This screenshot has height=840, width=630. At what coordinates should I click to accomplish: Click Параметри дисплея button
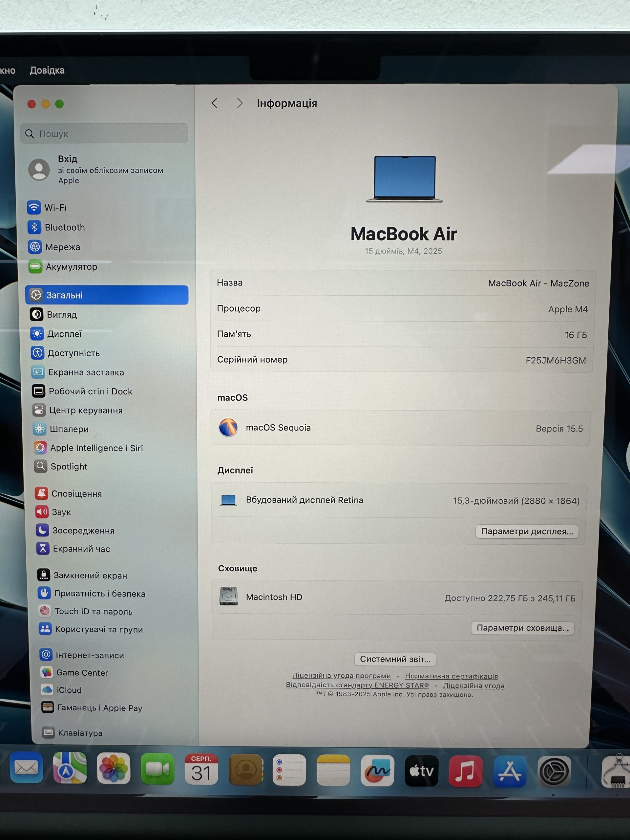(x=527, y=531)
